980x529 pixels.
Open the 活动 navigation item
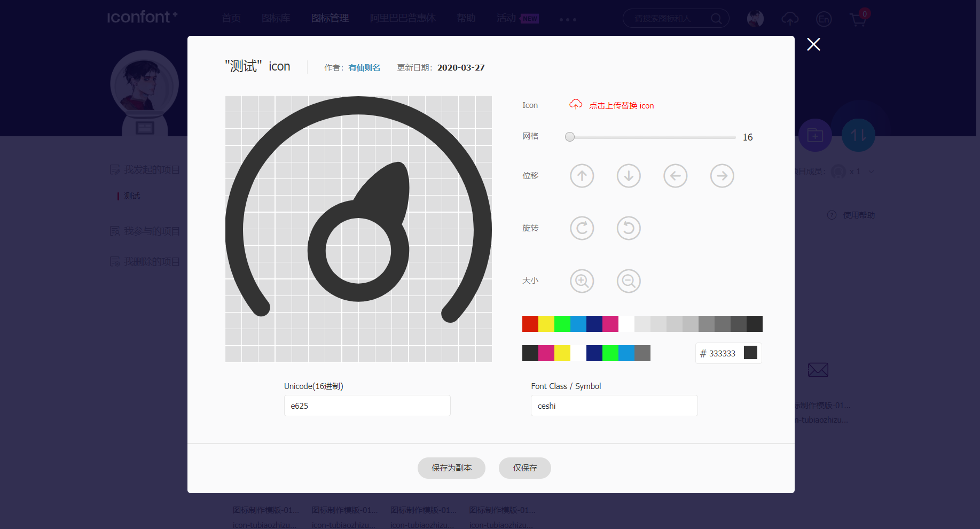(506, 18)
